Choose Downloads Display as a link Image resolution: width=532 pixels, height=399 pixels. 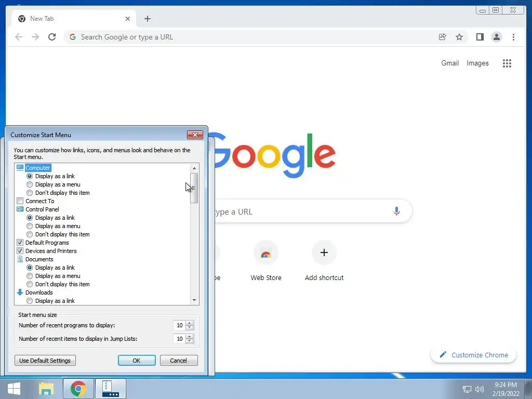point(30,301)
